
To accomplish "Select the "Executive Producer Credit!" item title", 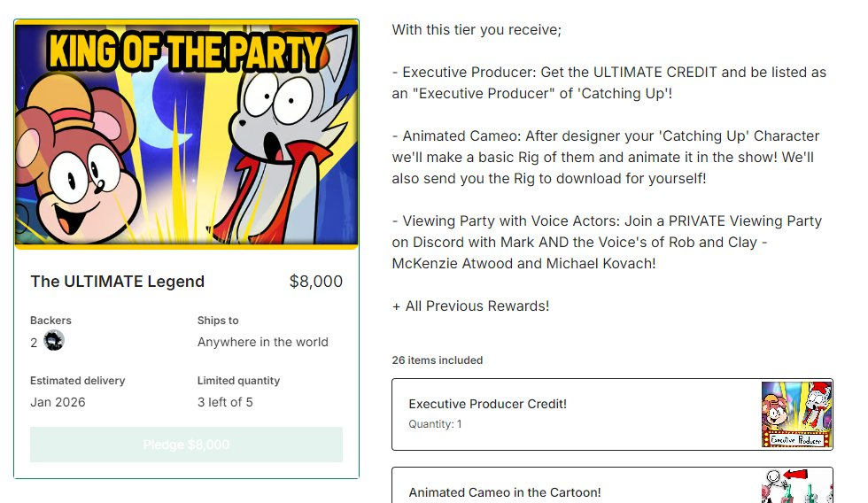I will click(x=487, y=404).
